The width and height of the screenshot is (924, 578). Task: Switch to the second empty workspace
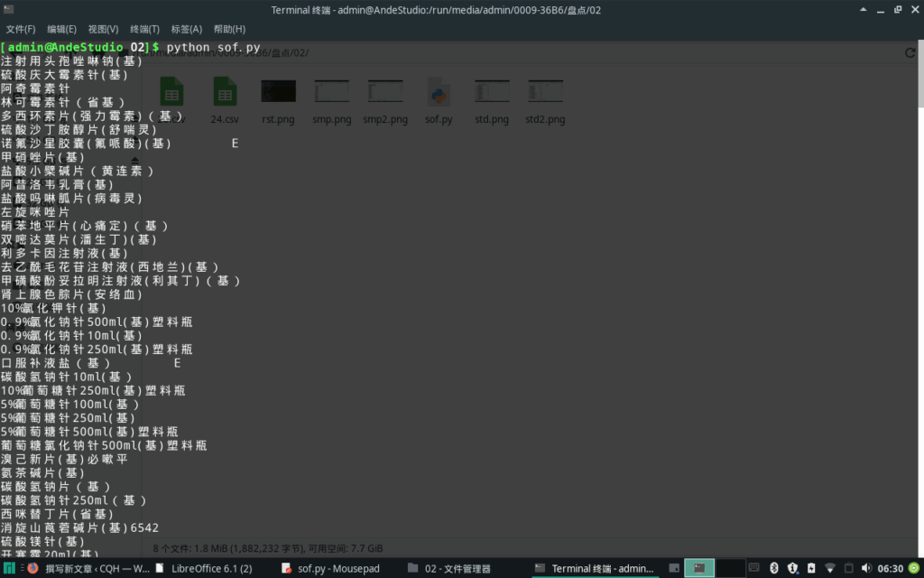[x=730, y=568]
